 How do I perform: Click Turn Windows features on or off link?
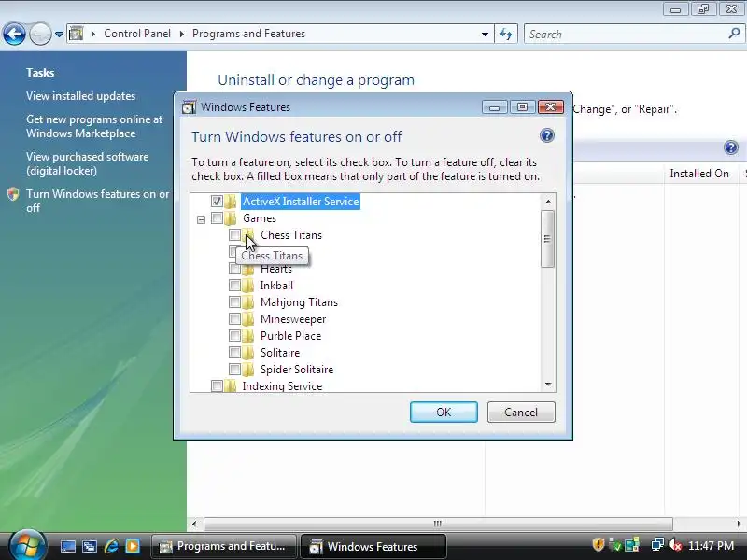[x=98, y=201]
